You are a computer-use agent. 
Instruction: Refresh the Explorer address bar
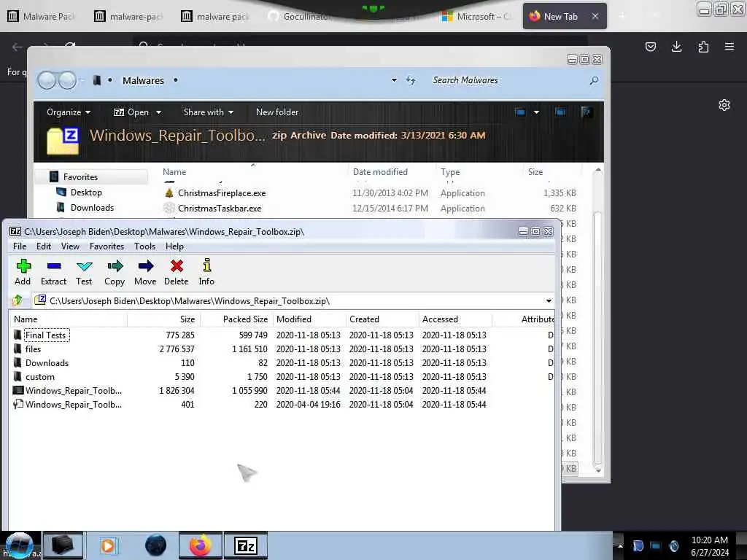(x=411, y=80)
